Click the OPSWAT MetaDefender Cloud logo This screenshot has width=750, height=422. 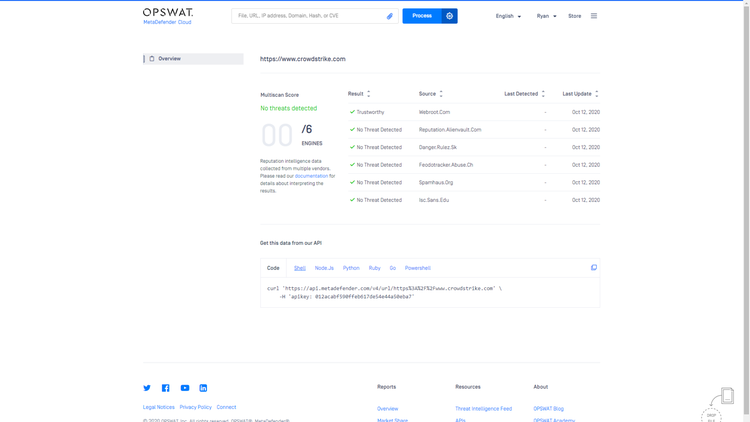coord(168,16)
